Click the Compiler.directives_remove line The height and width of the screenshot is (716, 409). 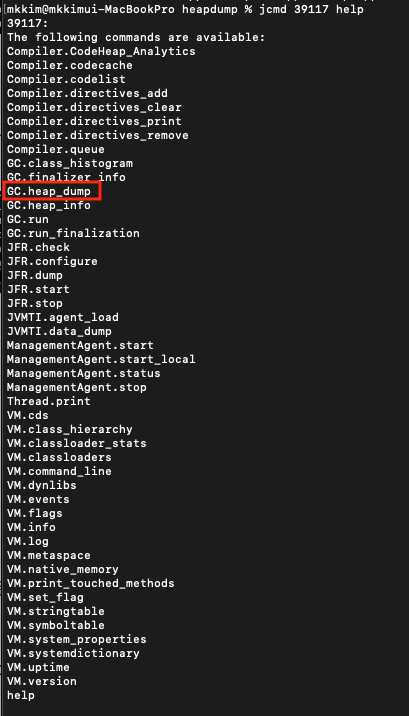98,135
